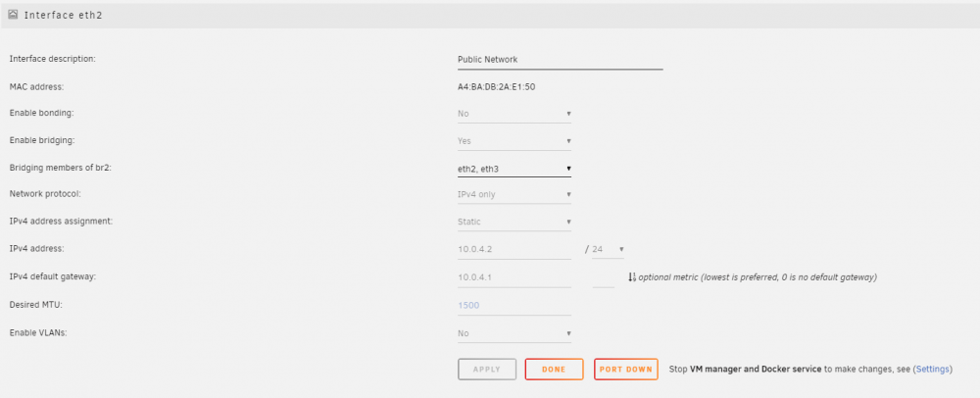This screenshot has height=398, width=980.
Task: Collapse the Interface eth2 section icon
Action: [13, 15]
